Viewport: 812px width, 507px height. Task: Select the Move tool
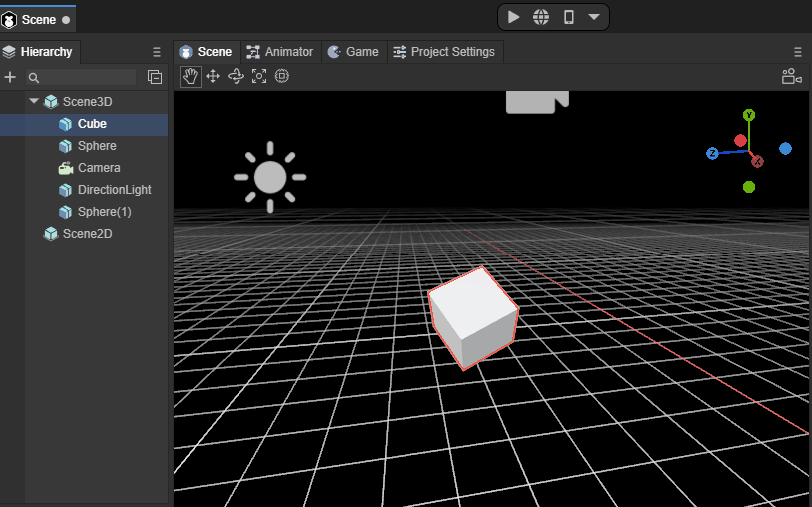click(213, 76)
